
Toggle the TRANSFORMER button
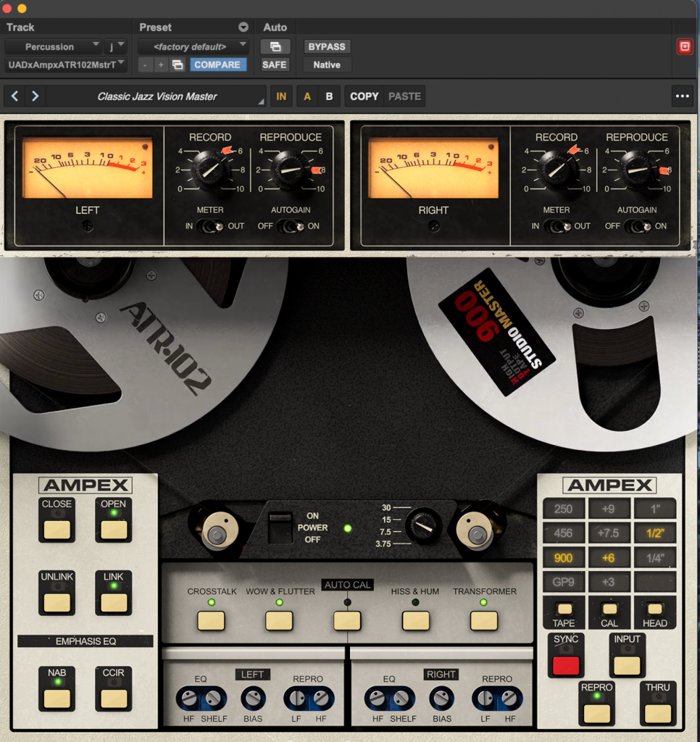[484, 620]
